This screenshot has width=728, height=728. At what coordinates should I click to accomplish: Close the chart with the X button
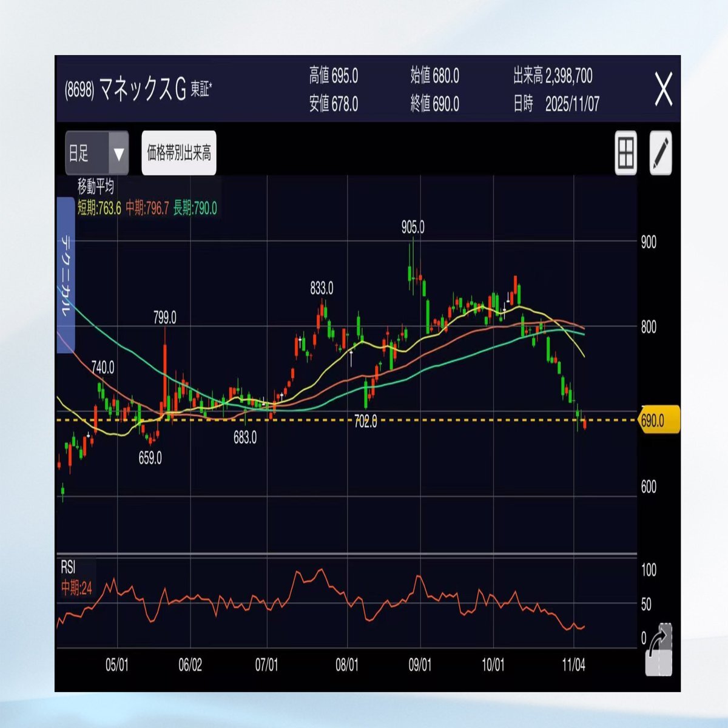click(x=664, y=89)
